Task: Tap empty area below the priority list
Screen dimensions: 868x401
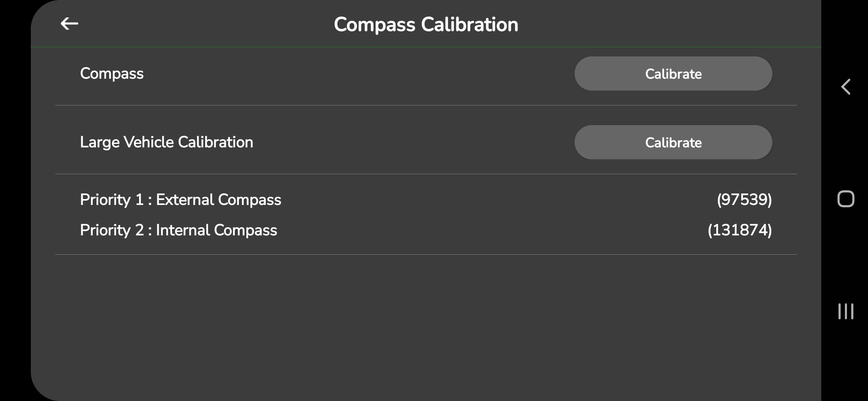Action: (426, 327)
